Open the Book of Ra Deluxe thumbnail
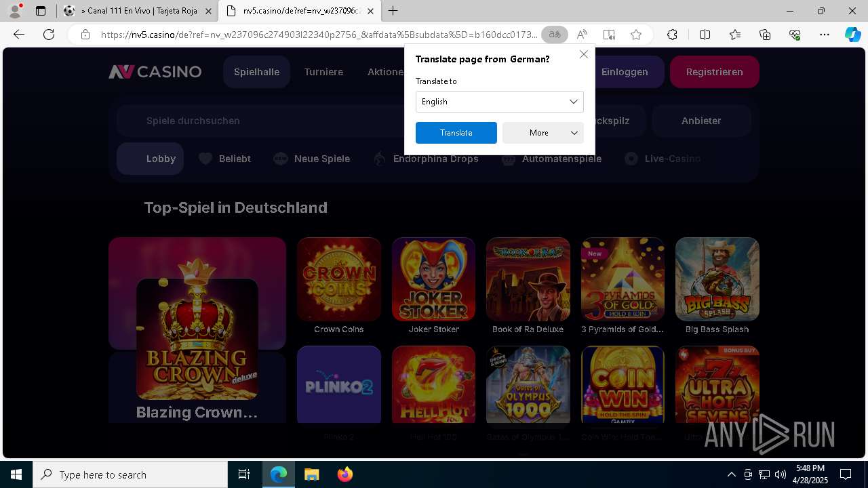The height and width of the screenshot is (488, 868). pyautogui.click(x=528, y=279)
